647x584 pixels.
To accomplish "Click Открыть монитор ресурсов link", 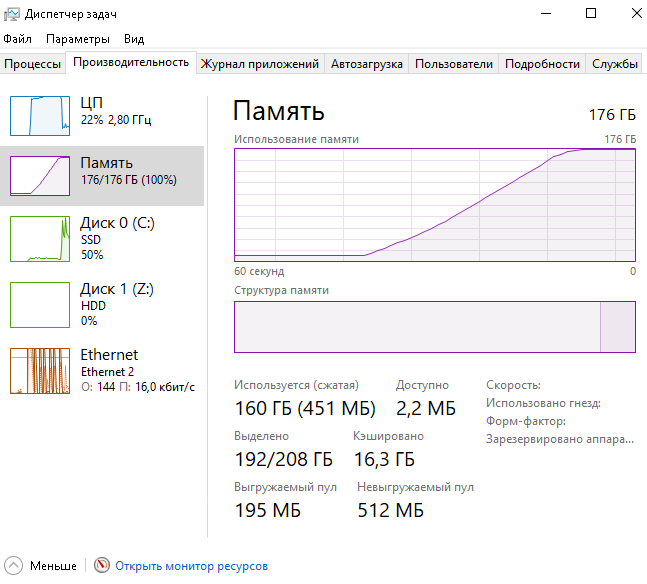I will click(191, 566).
